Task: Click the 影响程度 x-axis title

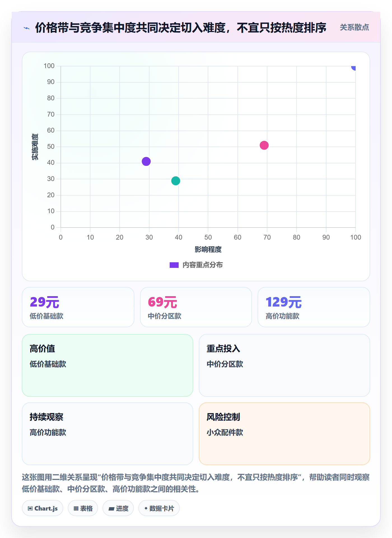Action: 208,249
